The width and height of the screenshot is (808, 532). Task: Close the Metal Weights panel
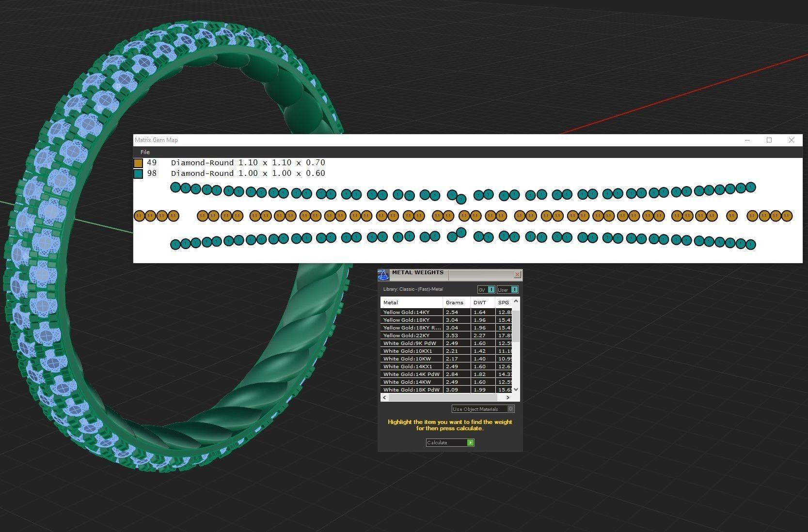coord(517,275)
